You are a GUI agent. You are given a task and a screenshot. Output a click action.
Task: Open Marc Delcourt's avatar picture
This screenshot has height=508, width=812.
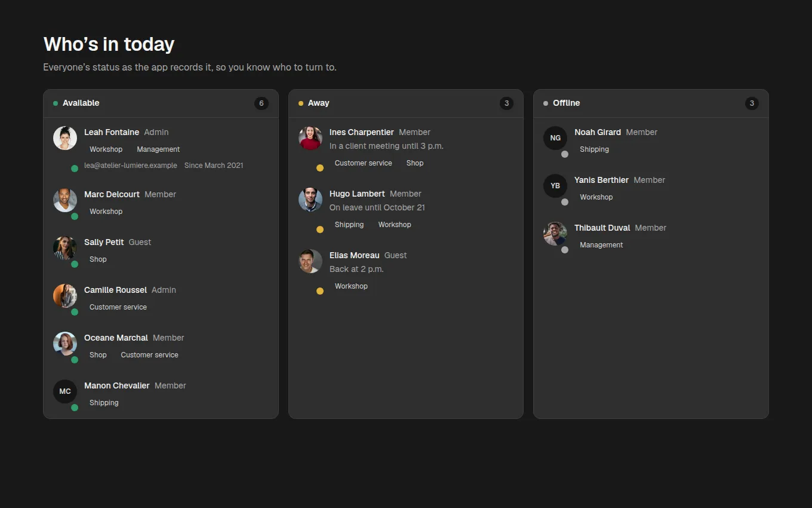coord(65,200)
